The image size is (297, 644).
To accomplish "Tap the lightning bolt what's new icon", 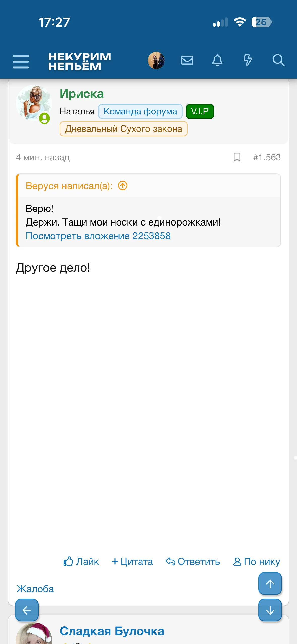I will pyautogui.click(x=248, y=60).
